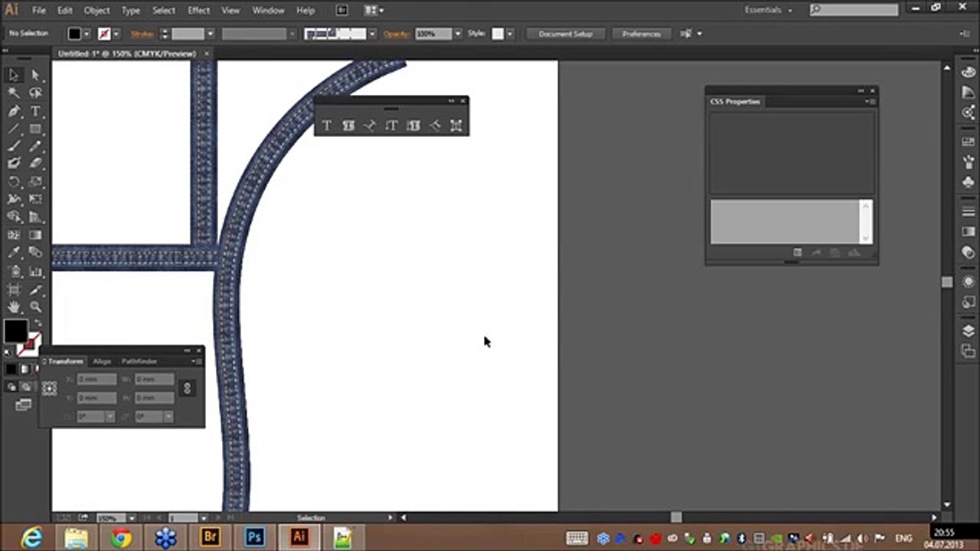Click the black fill color swatch in toolbox

coord(15,331)
